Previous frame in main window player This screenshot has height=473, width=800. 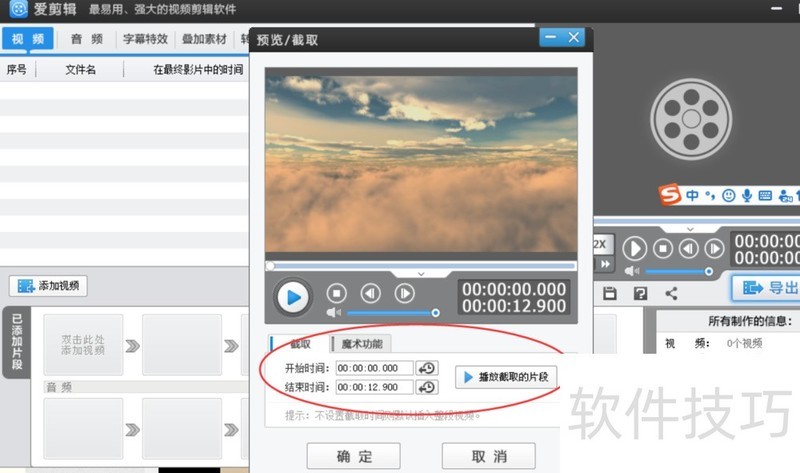(x=689, y=249)
